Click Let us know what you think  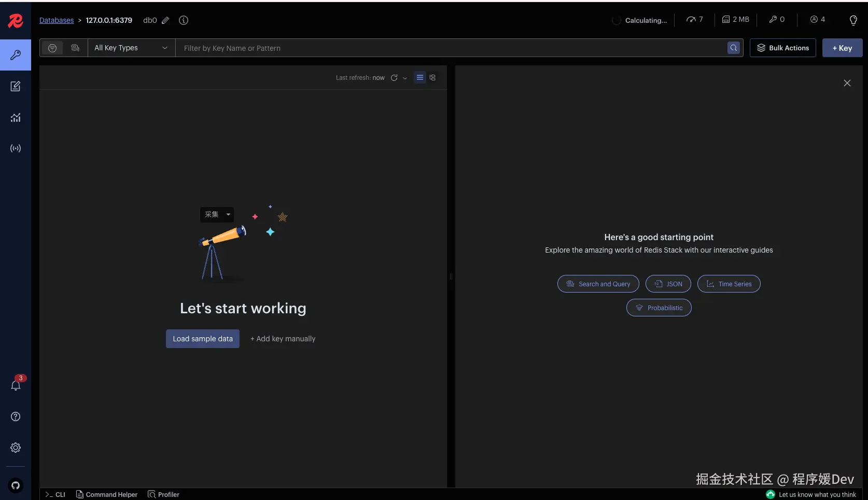[x=811, y=494]
